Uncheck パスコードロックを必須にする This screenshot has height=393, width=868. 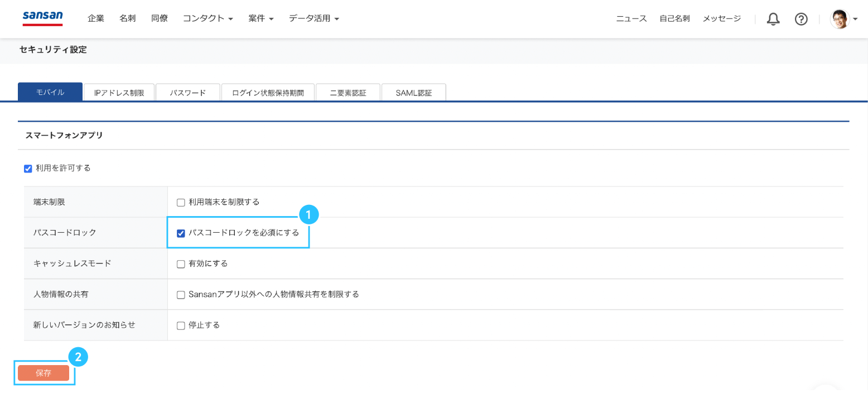(181, 233)
